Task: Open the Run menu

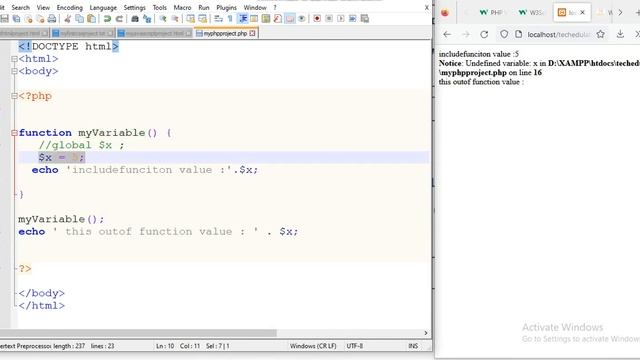Action: 204,7
